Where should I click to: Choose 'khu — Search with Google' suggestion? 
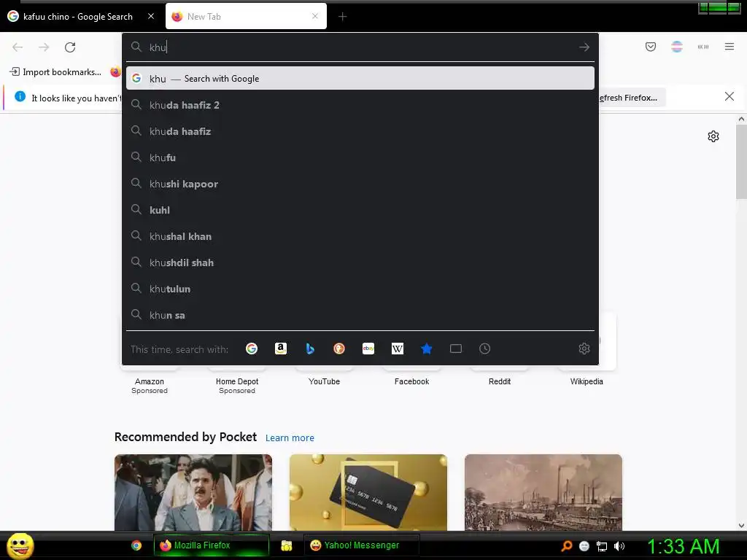pyautogui.click(x=360, y=79)
